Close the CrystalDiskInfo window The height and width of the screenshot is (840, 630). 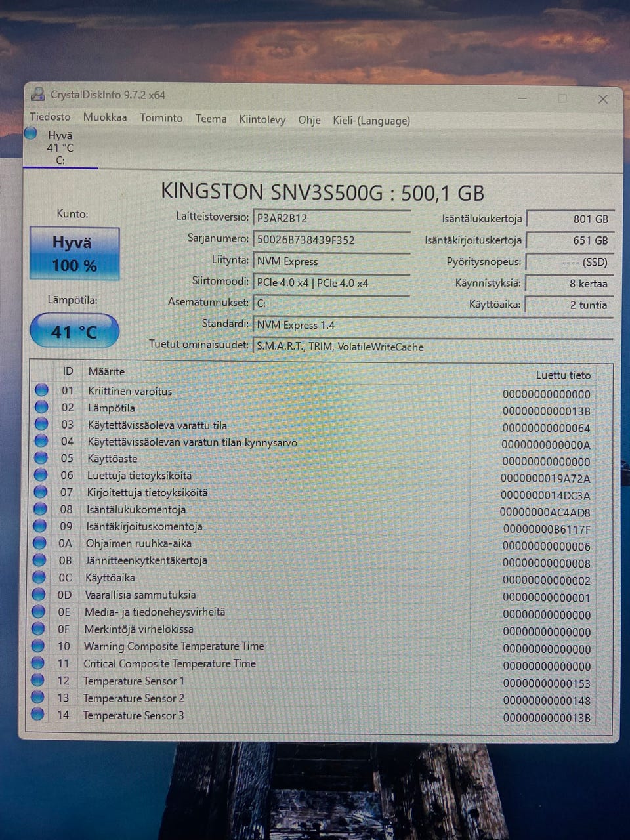[x=602, y=99]
